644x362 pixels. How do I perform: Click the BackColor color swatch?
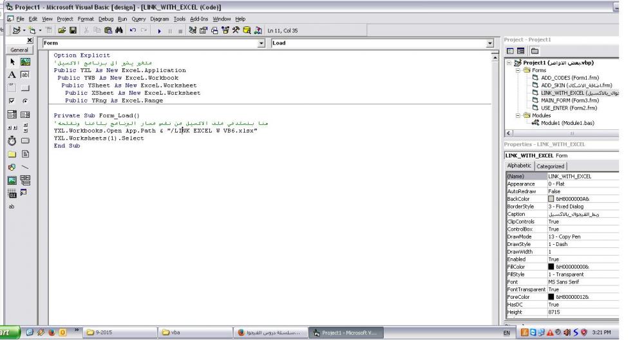click(x=551, y=199)
